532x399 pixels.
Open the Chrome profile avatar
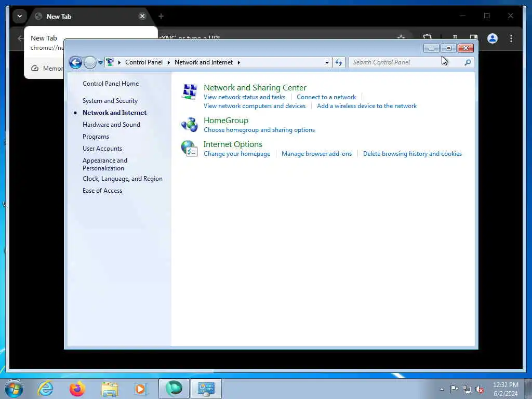pos(493,38)
